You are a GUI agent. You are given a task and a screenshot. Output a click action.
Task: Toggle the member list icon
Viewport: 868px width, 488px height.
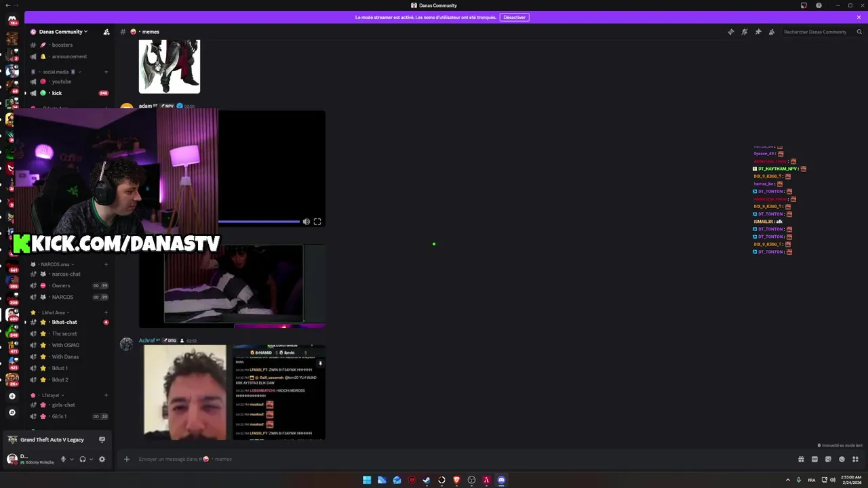click(x=772, y=32)
